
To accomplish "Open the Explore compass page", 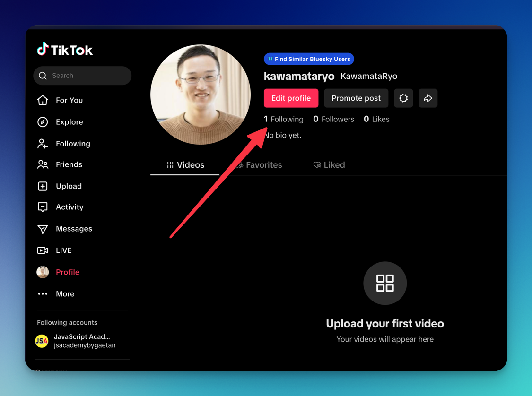I will pos(69,122).
